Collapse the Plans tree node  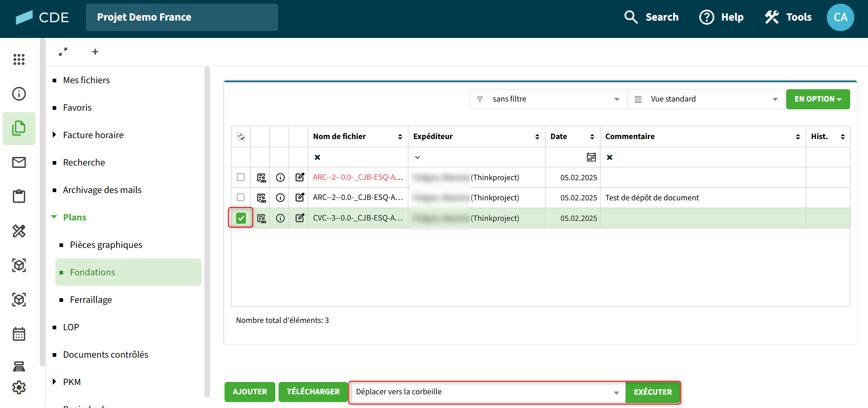(54, 217)
